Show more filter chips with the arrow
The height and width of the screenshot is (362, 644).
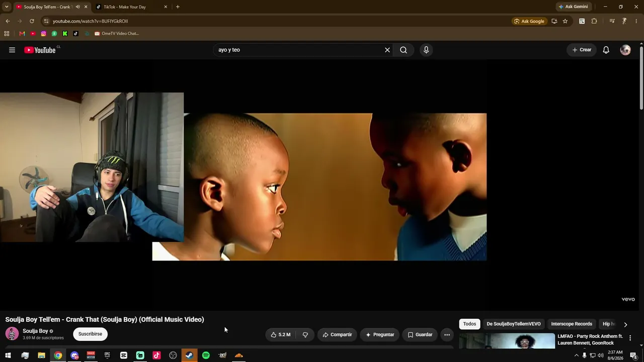625,324
